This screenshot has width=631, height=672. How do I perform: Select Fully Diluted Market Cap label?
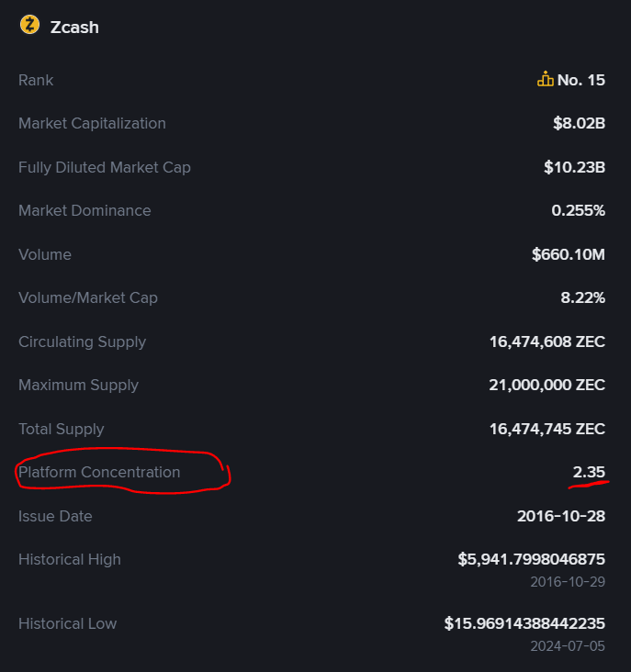click(x=105, y=167)
